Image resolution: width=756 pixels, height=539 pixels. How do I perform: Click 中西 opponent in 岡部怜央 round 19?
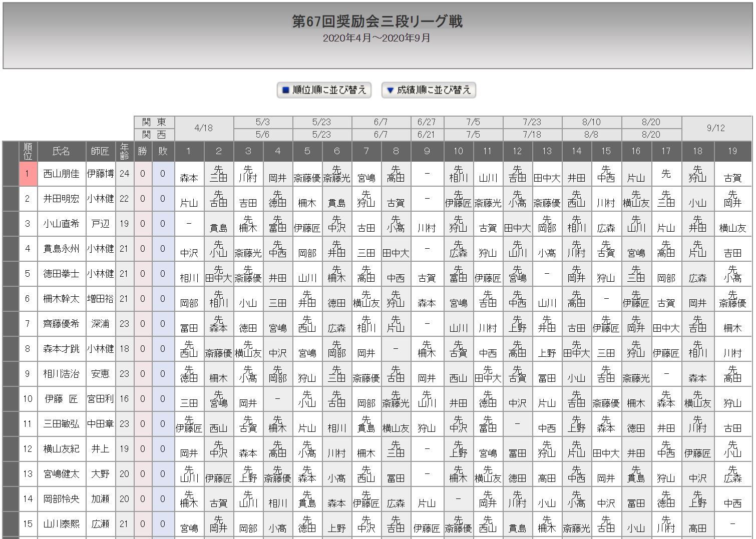(x=732, y=503)
